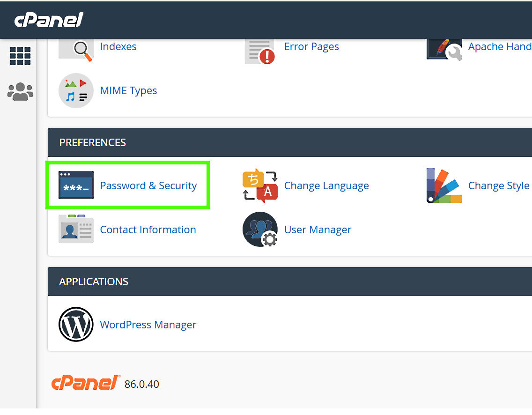Viewport: 532px width, 415px height.
Task: Go to the Contact Information link
Action: point(148,230)
